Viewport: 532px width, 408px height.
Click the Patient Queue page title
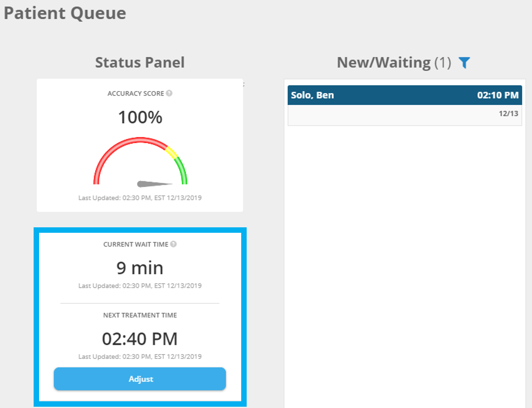[65, 13]
